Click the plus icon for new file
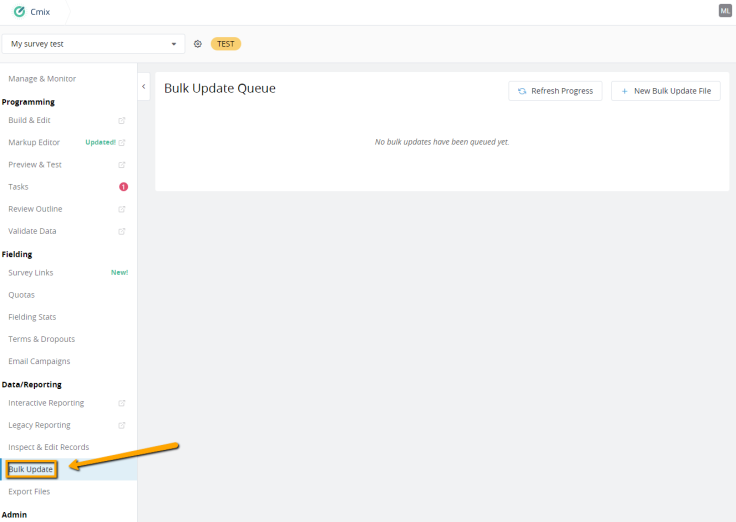The height and width of the screenshot is (522, 736). pyautogui.click(x=624, y=91)
